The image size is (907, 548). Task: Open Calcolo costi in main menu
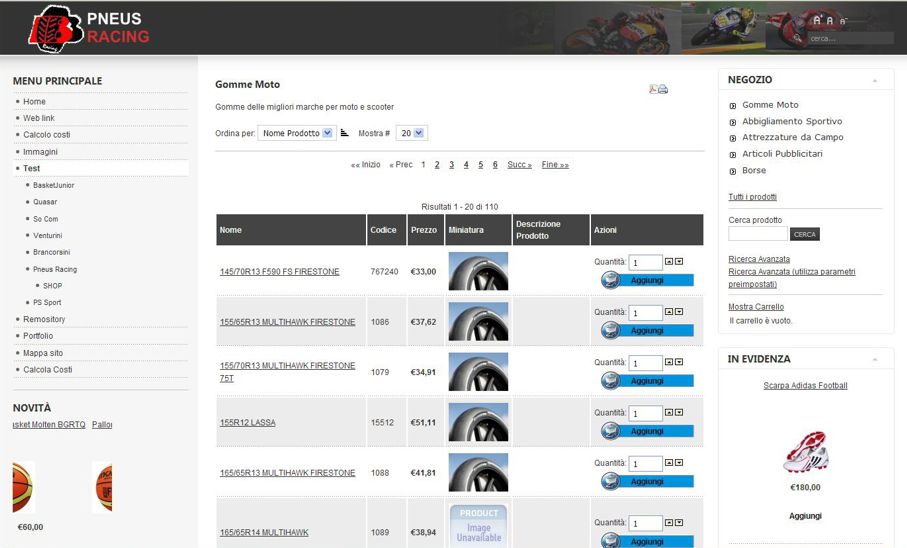pos(46,134)
